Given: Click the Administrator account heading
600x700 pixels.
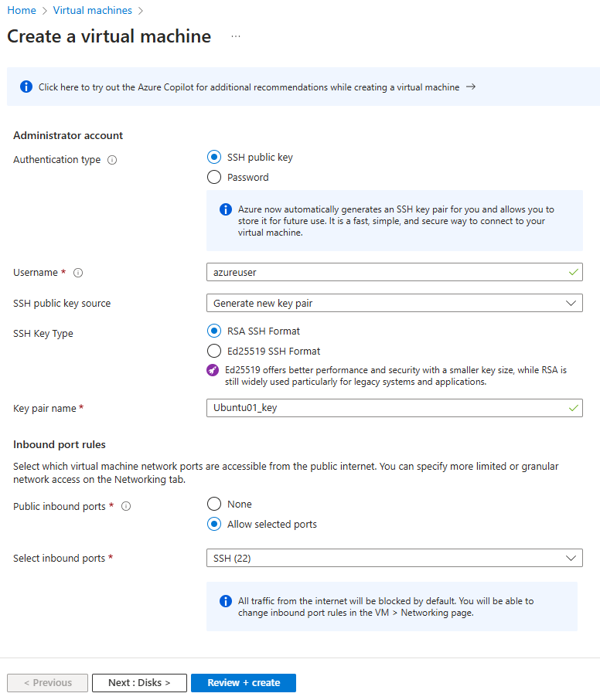Looking at the screenshot, I should tap(68, 135).
